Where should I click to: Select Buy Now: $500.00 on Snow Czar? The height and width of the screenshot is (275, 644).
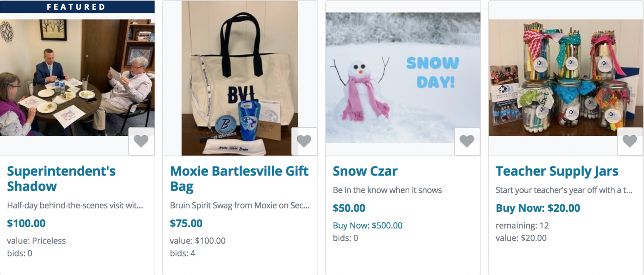pyautogui.click(x=367, y=225)
